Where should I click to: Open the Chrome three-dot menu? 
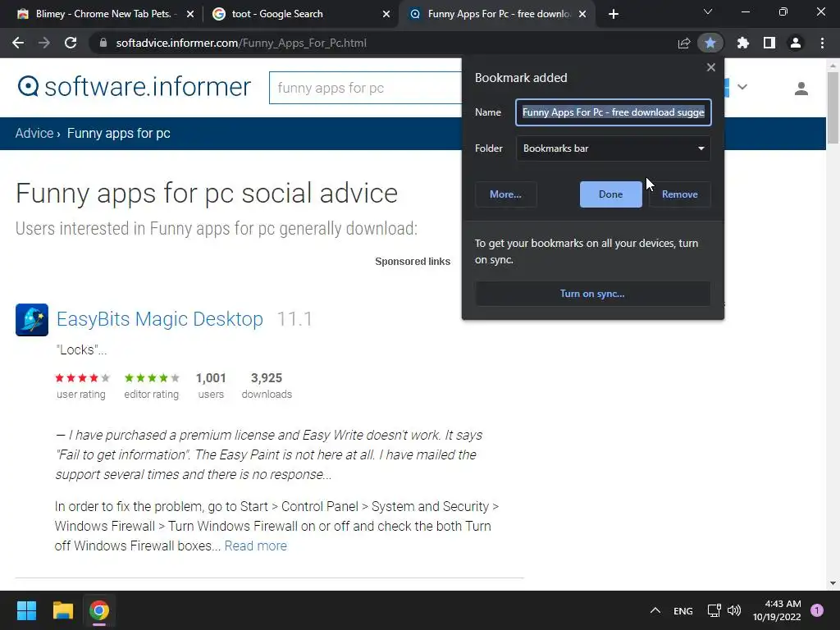tap(822, 43)
